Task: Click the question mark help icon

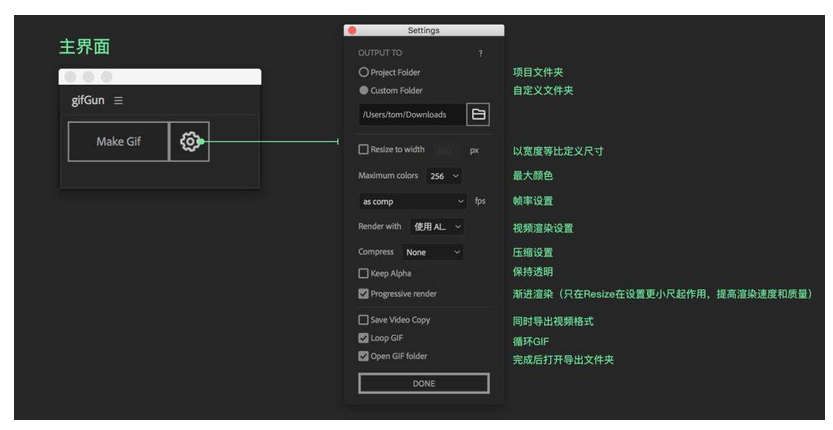Action: [481, 53]
